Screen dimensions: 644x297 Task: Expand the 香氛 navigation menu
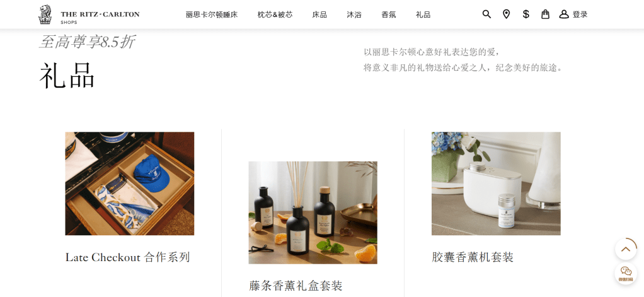[388, 15]
